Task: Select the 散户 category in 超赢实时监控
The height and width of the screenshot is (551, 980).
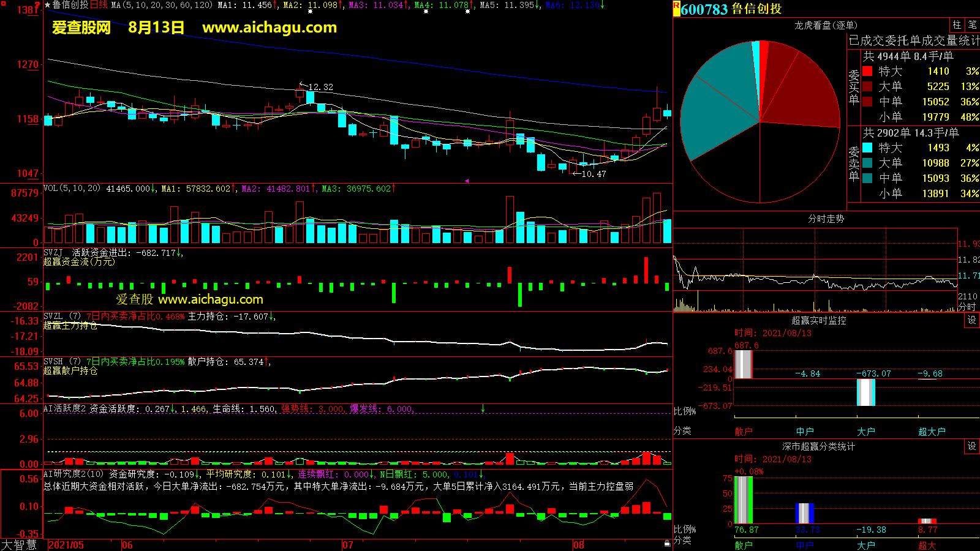Action: 743,432
